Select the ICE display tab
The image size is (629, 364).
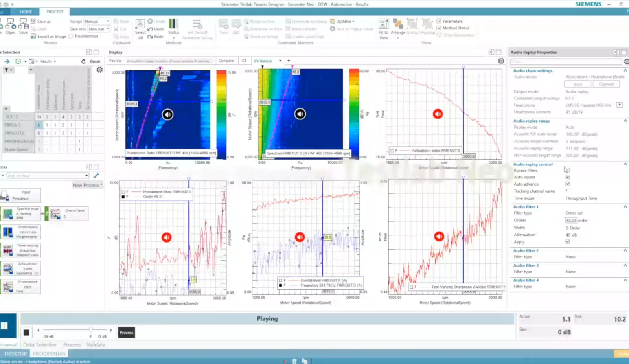point(244,61)
